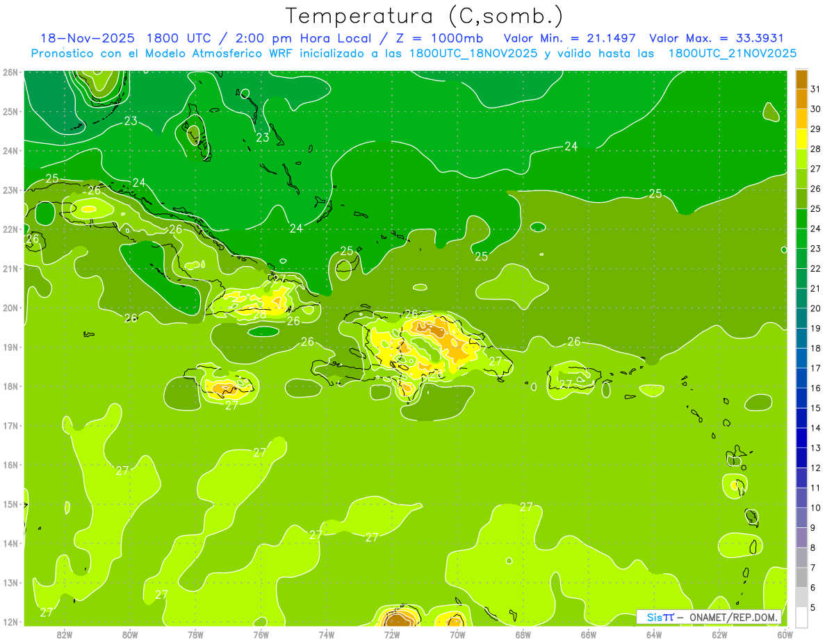834x644 pixels.
Task: Click the white legend swatch below 5
Action: [x=802, y=617]
